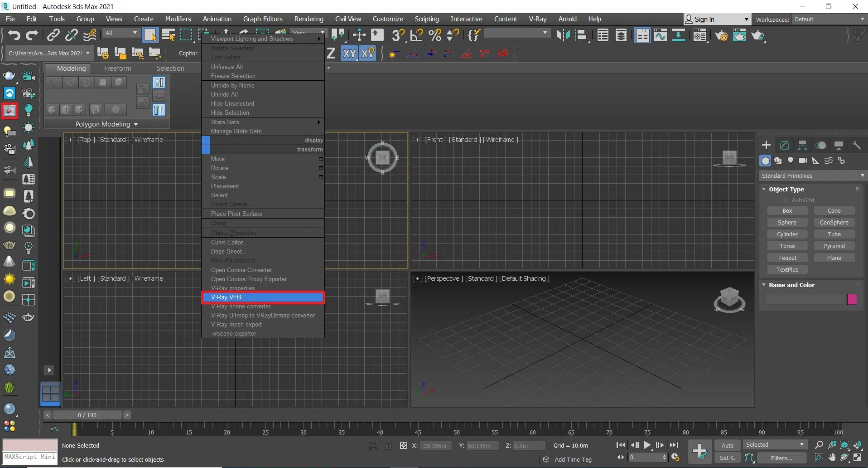
Task: Click the Mirror tool icon
Action: coord(563,35)
